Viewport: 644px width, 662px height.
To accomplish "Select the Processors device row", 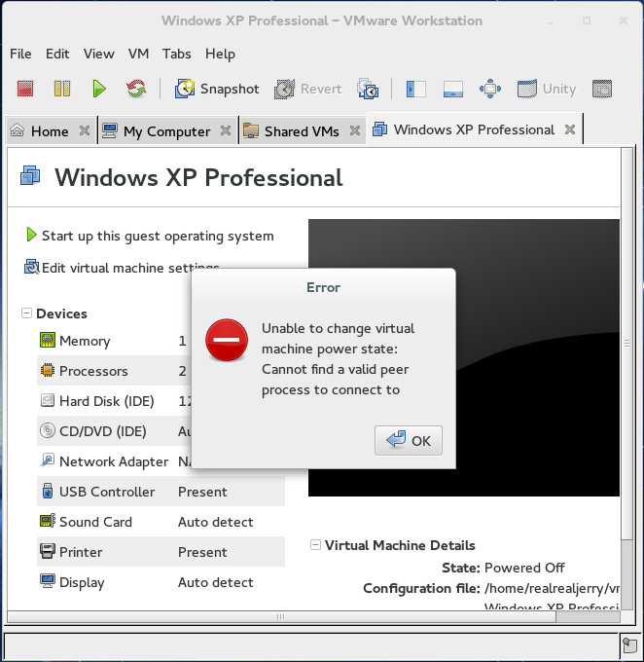I will click(x=114, y=371).
